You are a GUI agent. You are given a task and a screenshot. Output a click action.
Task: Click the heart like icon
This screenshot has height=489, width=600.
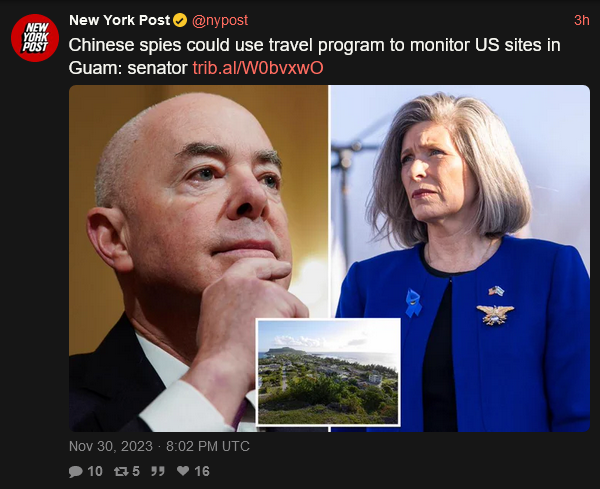(x=183, y=471)
